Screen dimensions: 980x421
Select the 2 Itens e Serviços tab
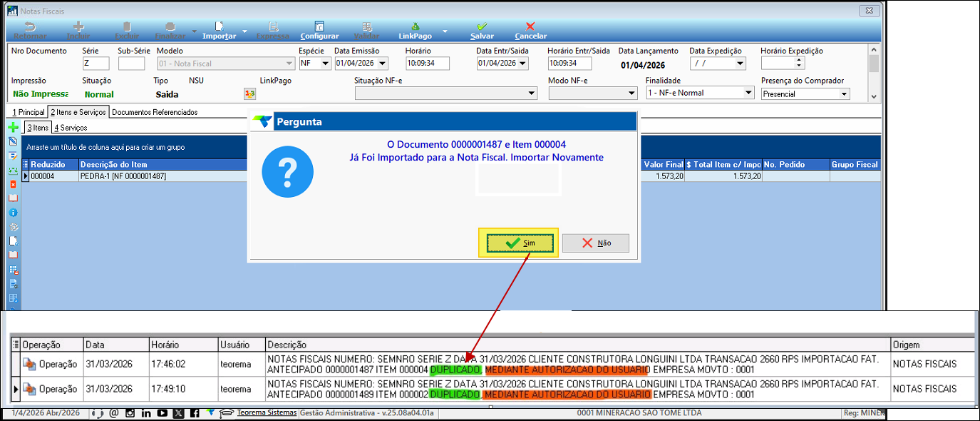(78, 112)
